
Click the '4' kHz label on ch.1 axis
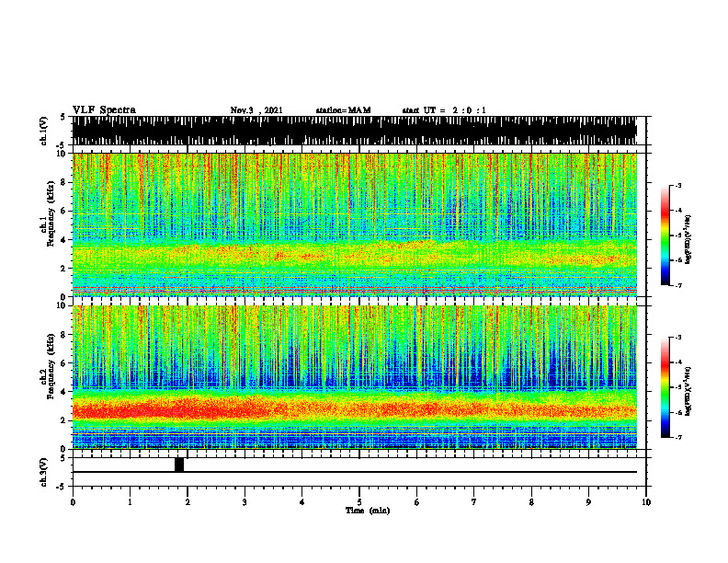[x=64, y=240]
